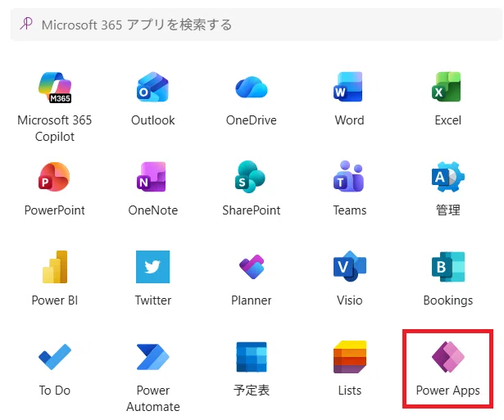This screenshot has width=504, height=420.
Task: Focus the Microsoft 365 アプリを検索する field
Action: (x=257, y=25)
